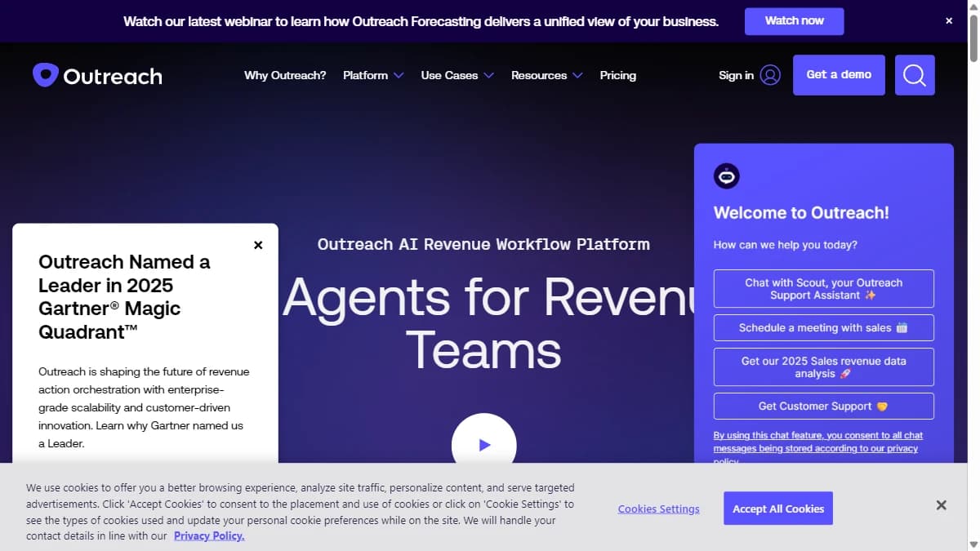Click the Scout chat assistant avatar icon
Image resolution: width=980 pixels, height=551 pixels.
[x=726, y=176]
